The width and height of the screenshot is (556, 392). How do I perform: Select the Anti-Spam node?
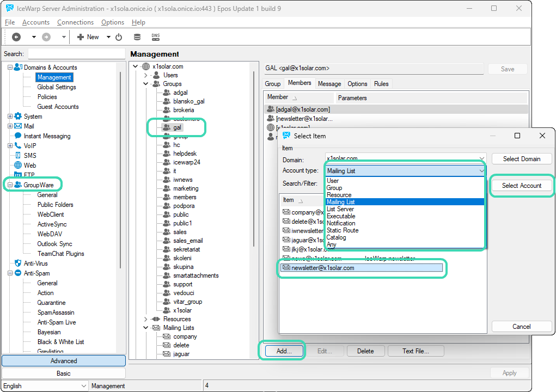tap(32, 273)
